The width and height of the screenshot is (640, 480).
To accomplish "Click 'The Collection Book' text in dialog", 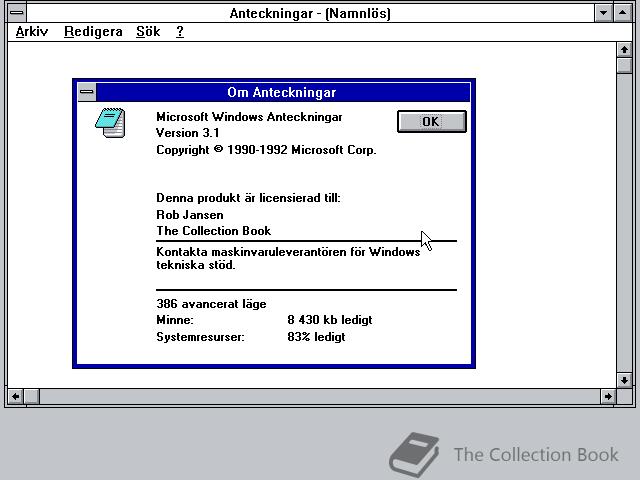I will click(213, 231).
